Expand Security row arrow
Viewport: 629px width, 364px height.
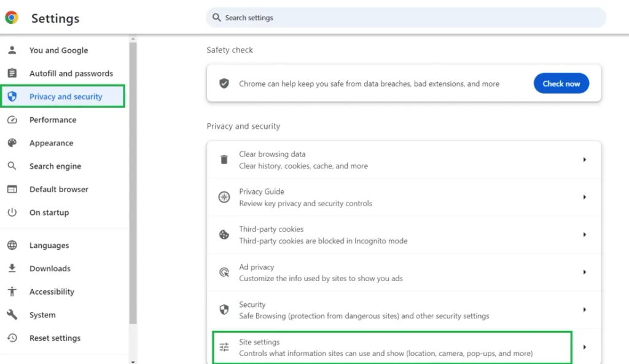[x=585, y=309]
